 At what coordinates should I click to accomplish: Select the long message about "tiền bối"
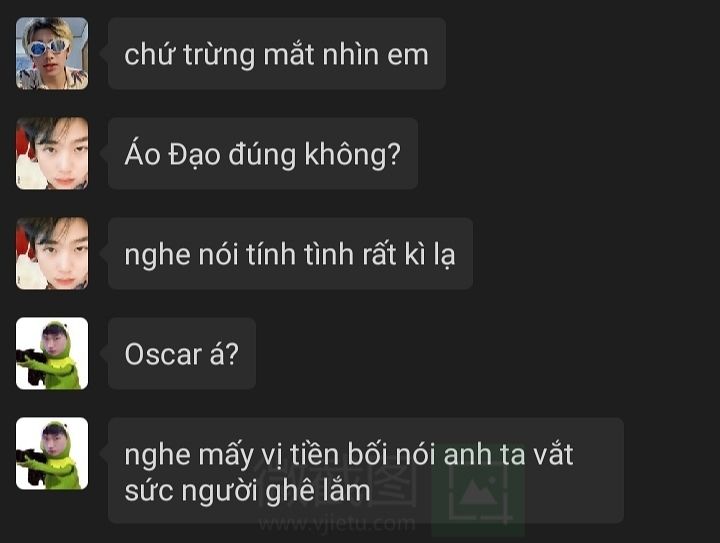click(366, 470)
